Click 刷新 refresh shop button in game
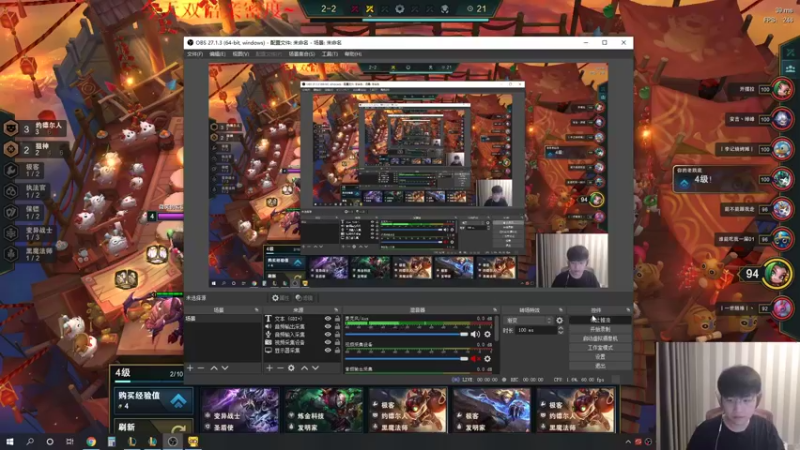The height and width of the screenshot is (450, 800). [x=154, y=426]
